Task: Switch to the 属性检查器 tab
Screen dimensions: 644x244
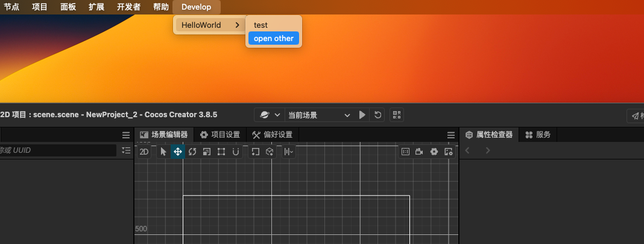Action: coord(489,135)
